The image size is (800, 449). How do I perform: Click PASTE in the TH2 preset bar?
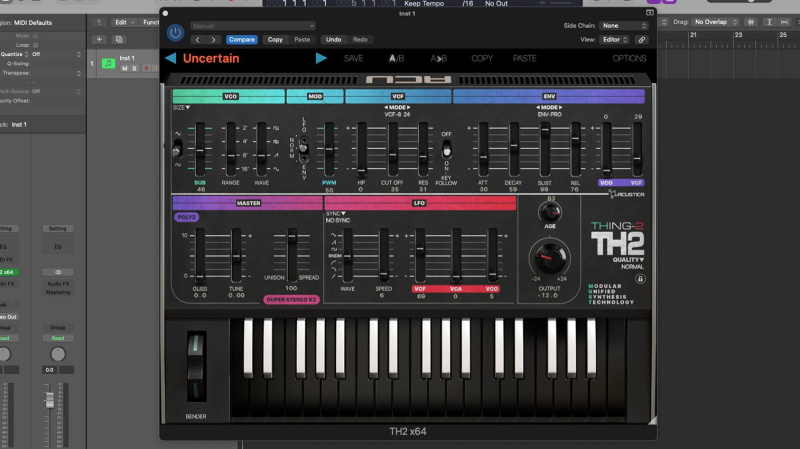524,58
